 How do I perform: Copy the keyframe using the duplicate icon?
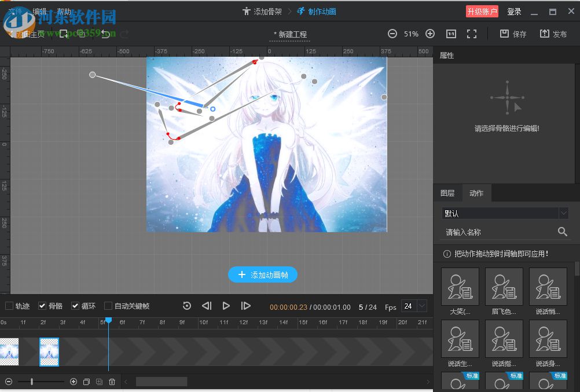pyautogui.click(x=86, y=382)
